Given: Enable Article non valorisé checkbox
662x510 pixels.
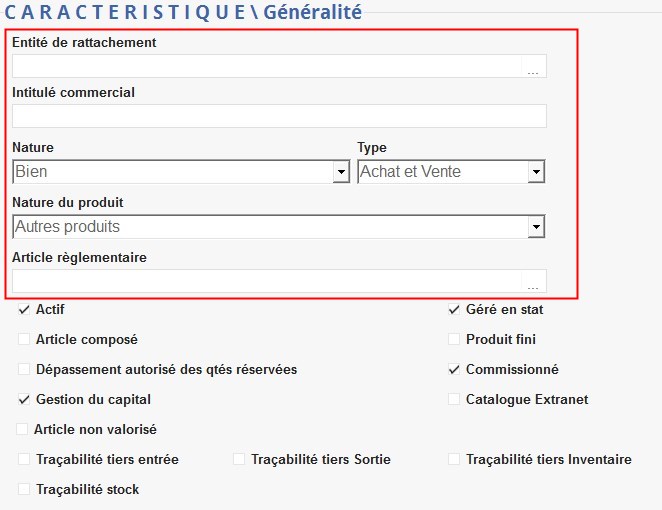Looking at the screenshot, I should (x=23, y=430).
